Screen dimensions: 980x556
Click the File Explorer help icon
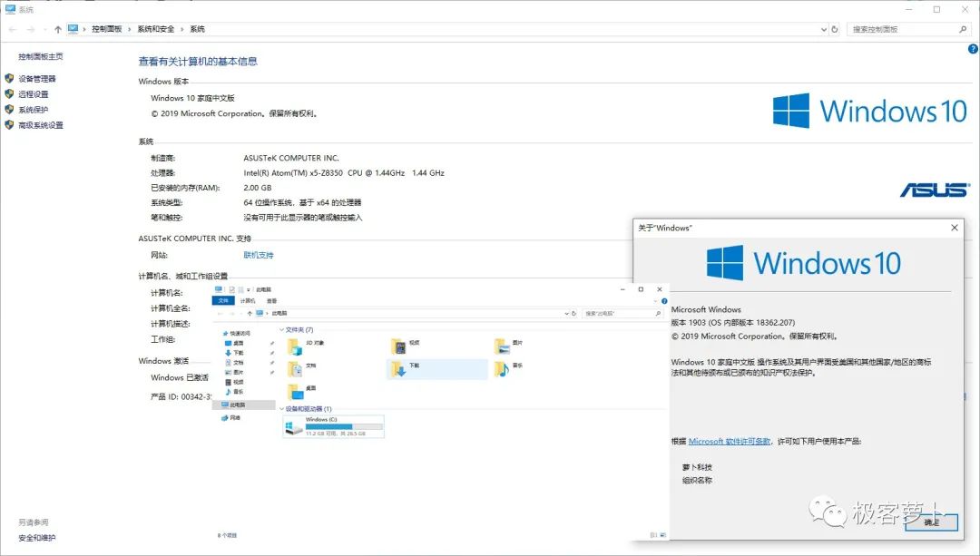tap(664, 301)
